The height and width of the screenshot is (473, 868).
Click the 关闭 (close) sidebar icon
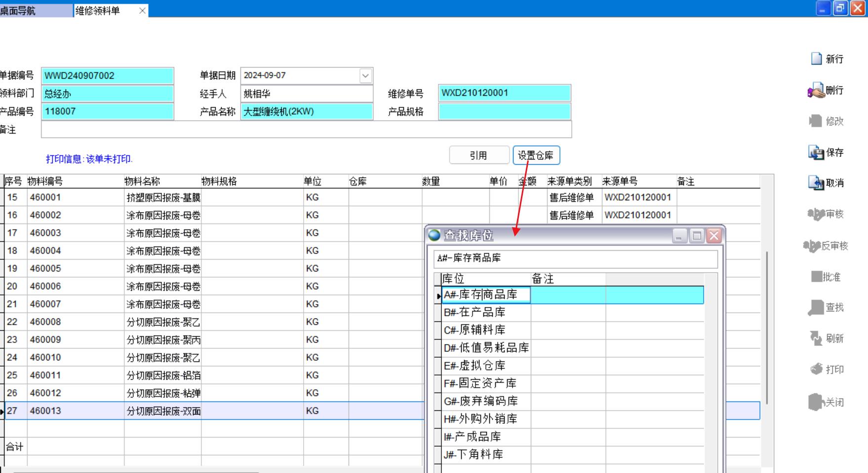(x=817, y=402)
